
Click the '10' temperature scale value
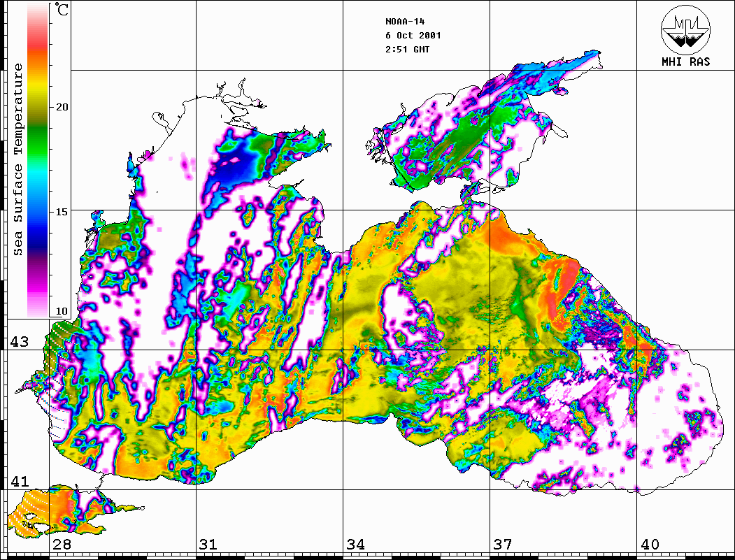click(62, 311)
